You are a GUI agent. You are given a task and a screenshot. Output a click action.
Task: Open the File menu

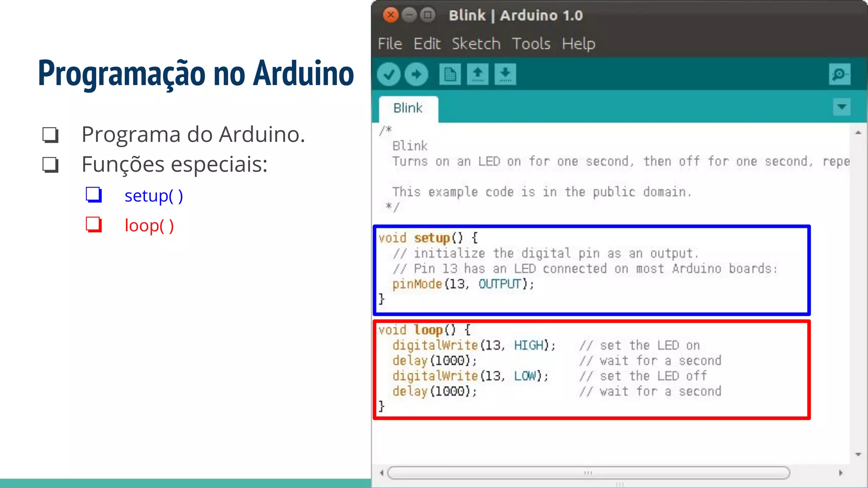coord(390,44)
